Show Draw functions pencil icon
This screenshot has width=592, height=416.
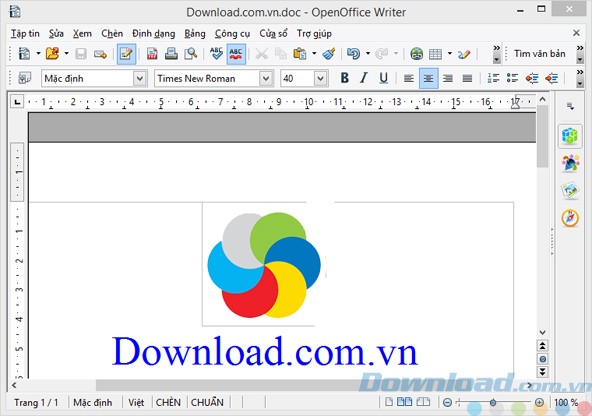point(464,54)
